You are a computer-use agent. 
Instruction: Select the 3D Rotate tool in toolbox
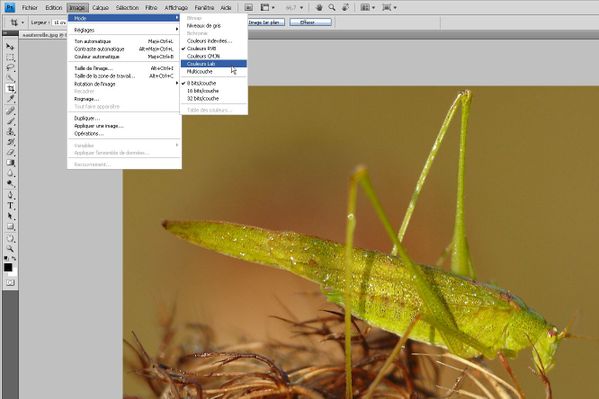coord(10,238)
